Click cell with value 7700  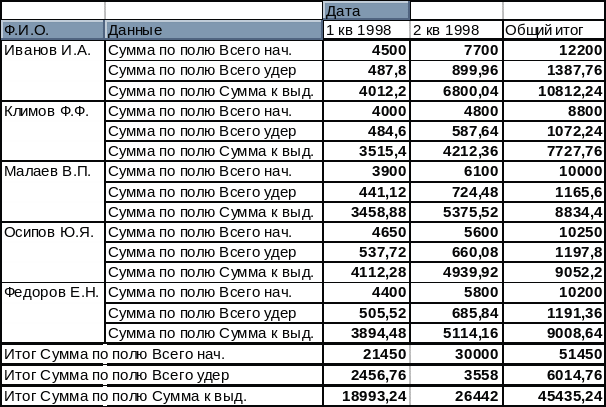456,50
